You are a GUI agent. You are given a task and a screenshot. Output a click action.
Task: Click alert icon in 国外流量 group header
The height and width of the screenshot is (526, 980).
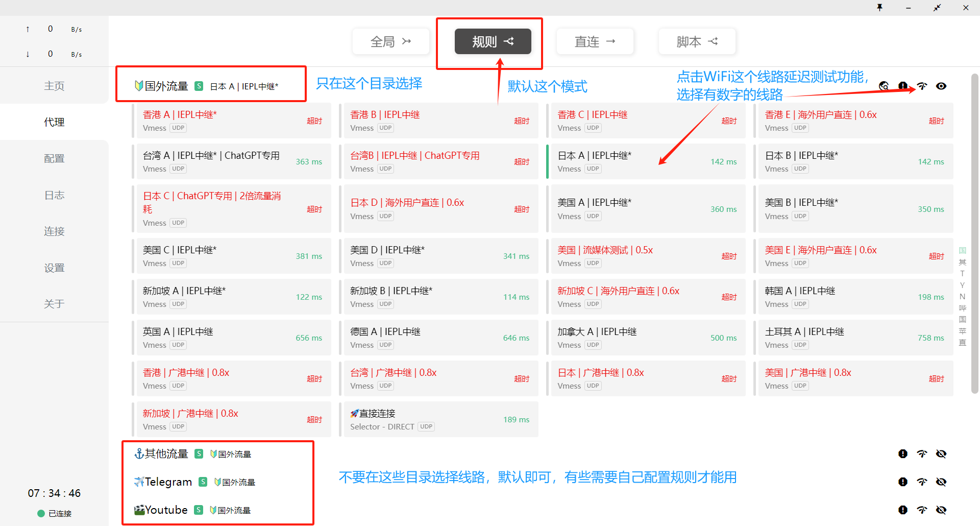[903, 86]
